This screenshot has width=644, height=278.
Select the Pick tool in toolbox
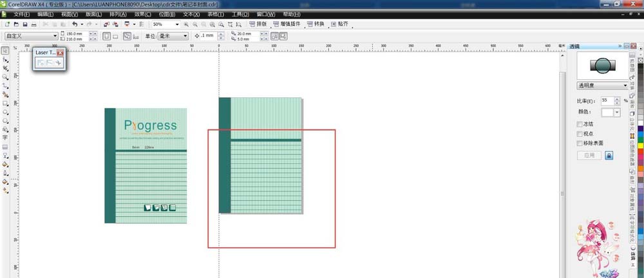pyautogui.click(x=5, y=50)
